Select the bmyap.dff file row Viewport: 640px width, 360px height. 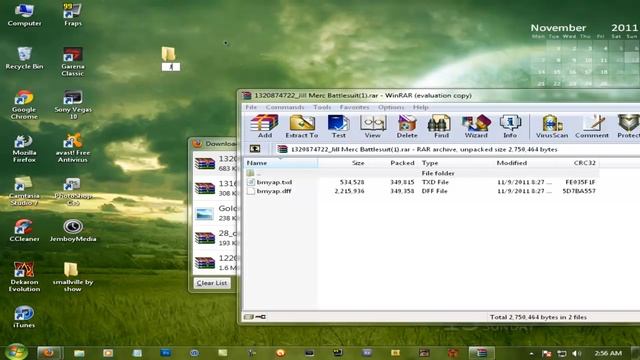pyautogui.click(x=421, y=191)
